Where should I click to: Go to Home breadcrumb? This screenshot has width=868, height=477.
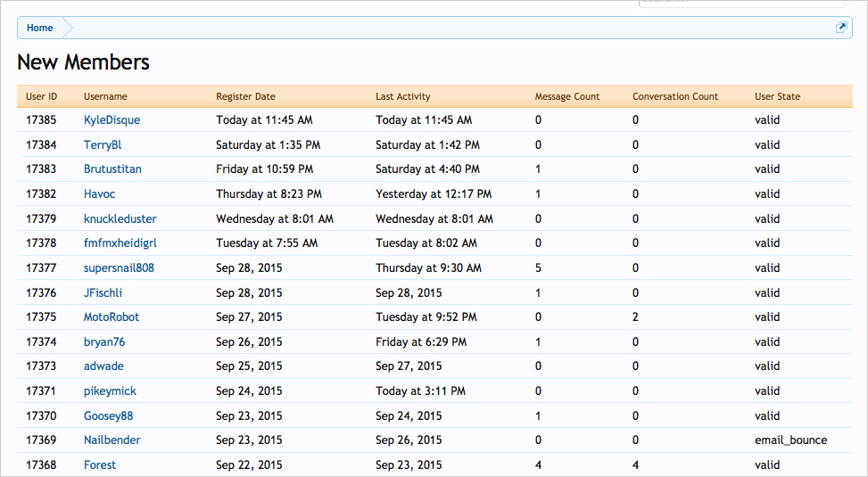pyautogui.click(x=40, y=28)
